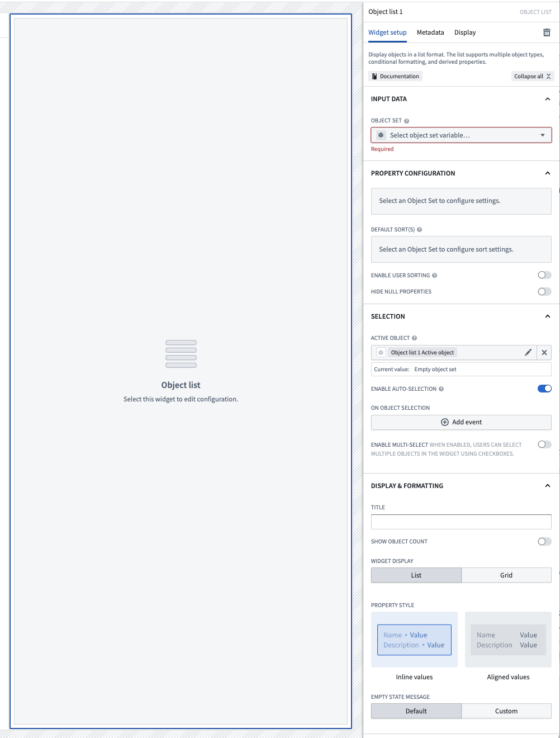Remove the Active object variable with X
Image resolution: width=560 pixels, height=738 pixels.
point(544,353)
